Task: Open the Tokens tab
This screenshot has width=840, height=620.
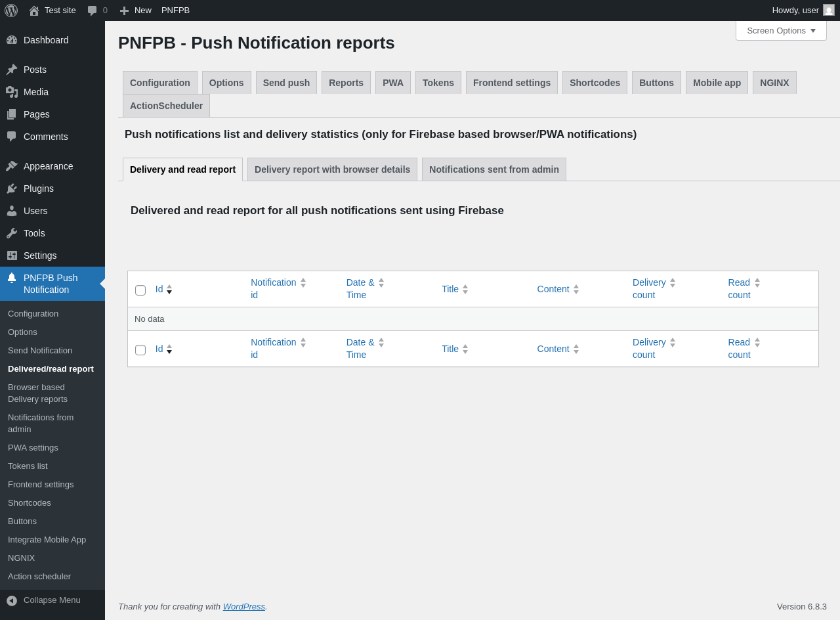Action: click(438, 83)
